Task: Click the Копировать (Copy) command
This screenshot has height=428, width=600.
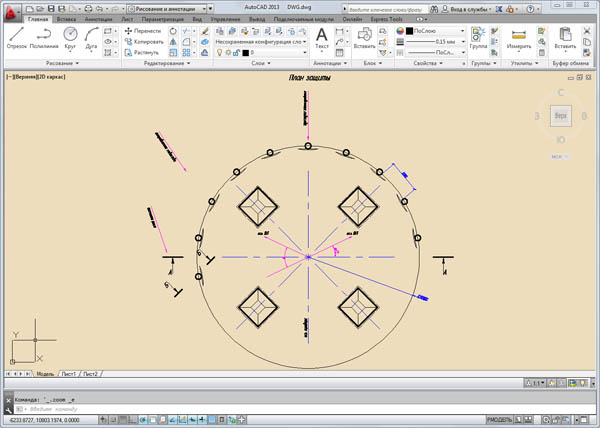Action: (146, 42)
